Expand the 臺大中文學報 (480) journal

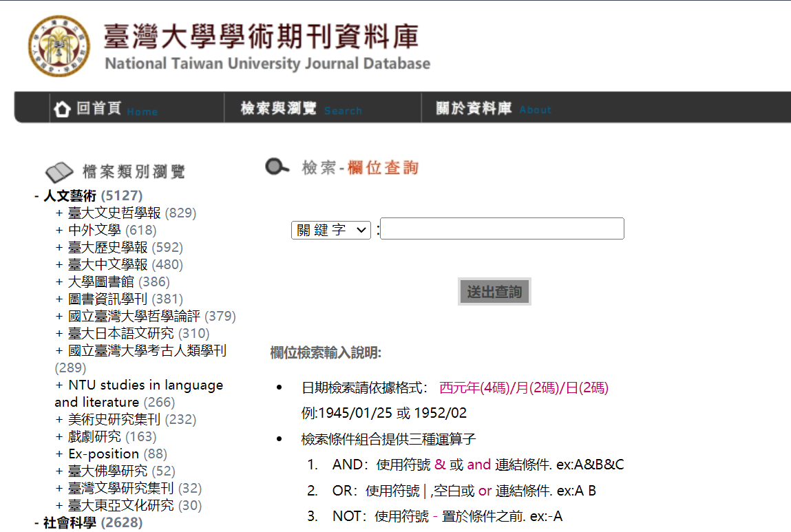119,264
